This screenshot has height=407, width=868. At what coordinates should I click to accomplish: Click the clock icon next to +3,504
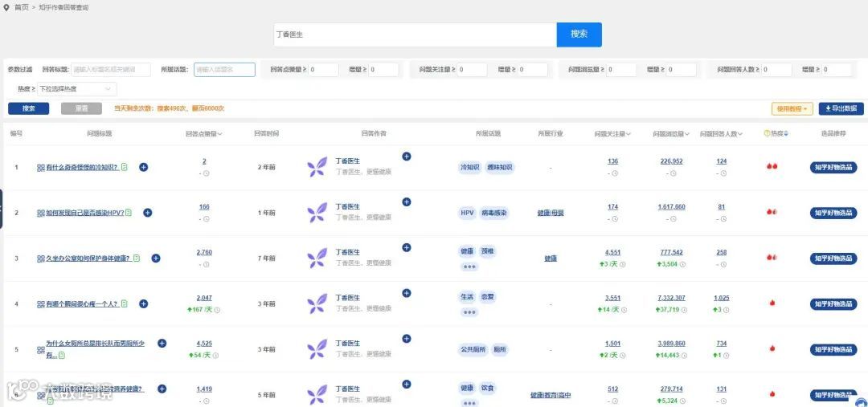(x=682, y=265)
